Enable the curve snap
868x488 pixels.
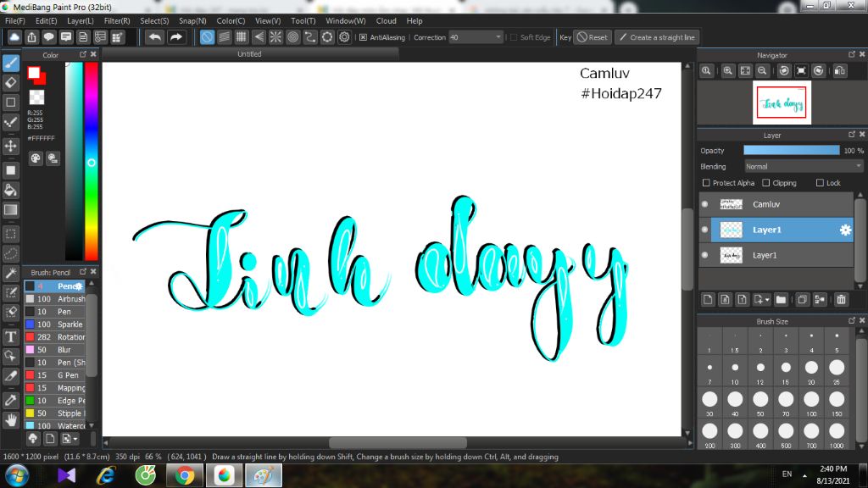tap(310, 37)
